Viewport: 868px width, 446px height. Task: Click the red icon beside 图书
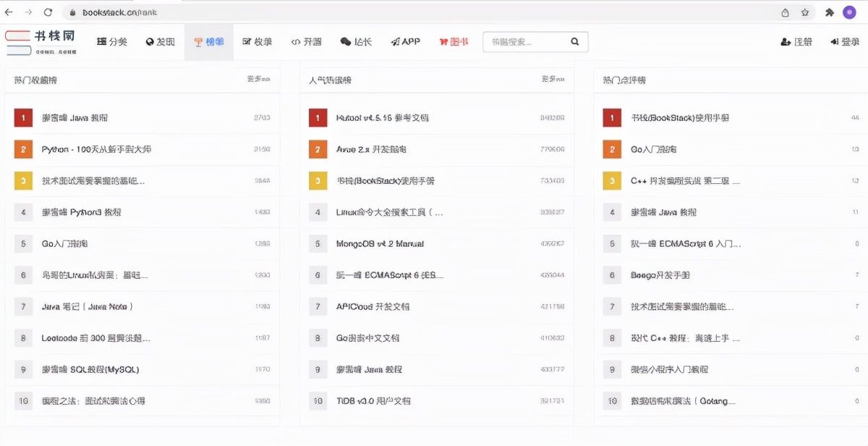tap(442, 42)
